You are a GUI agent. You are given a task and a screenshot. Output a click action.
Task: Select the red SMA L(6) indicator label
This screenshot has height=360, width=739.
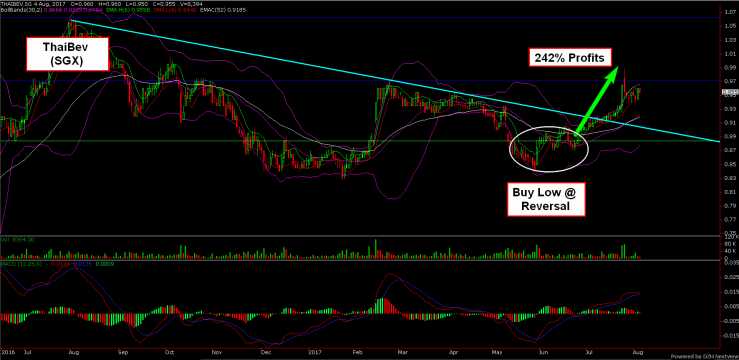pos(175,10)
